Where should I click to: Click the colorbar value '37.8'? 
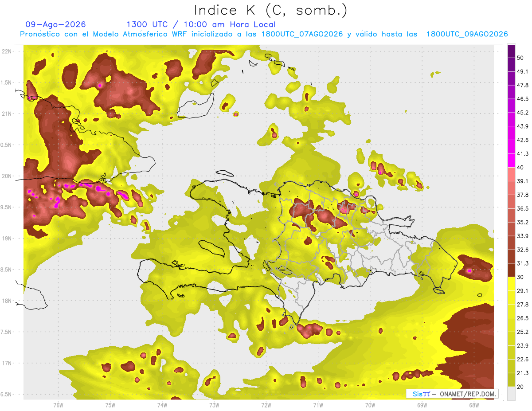pos(523,195)
